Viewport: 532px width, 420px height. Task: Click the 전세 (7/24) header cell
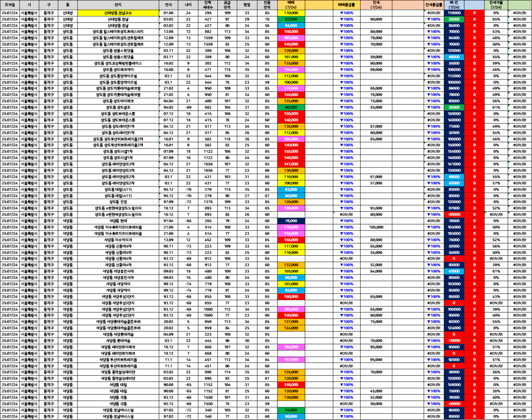376,5
